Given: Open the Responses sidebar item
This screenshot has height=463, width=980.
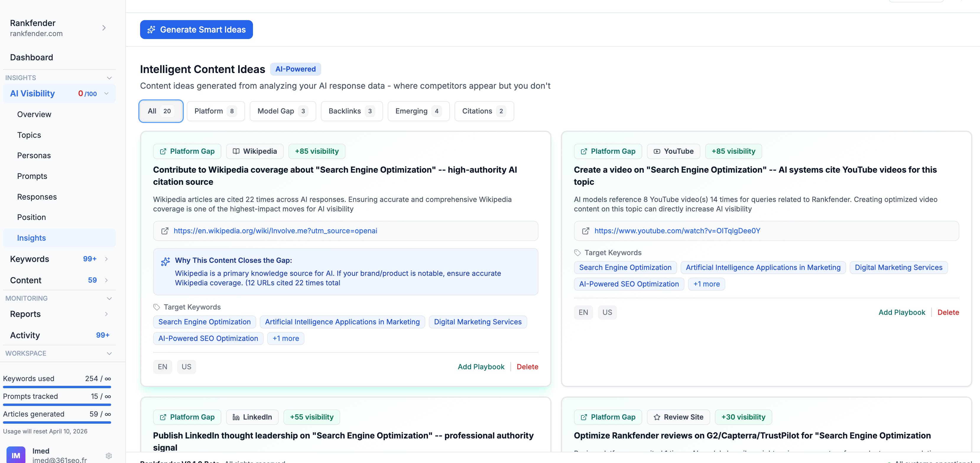Looking at the screenshot, I should (37, 197).
